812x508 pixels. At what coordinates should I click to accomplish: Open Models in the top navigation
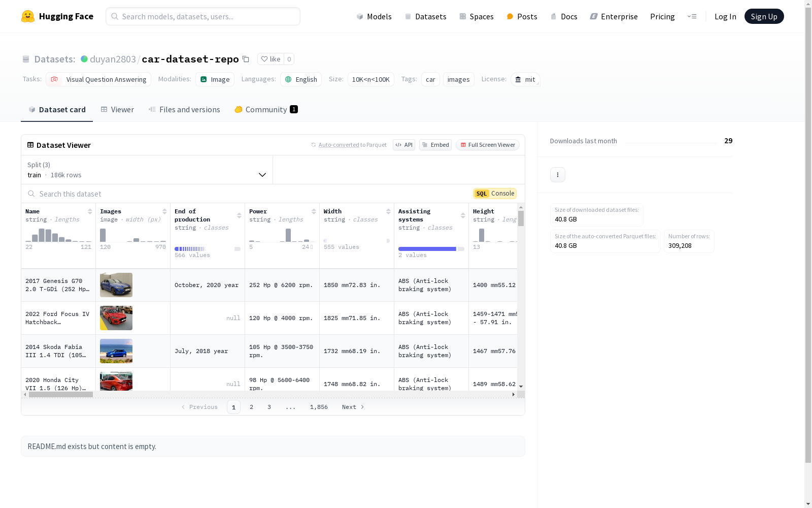374,16
